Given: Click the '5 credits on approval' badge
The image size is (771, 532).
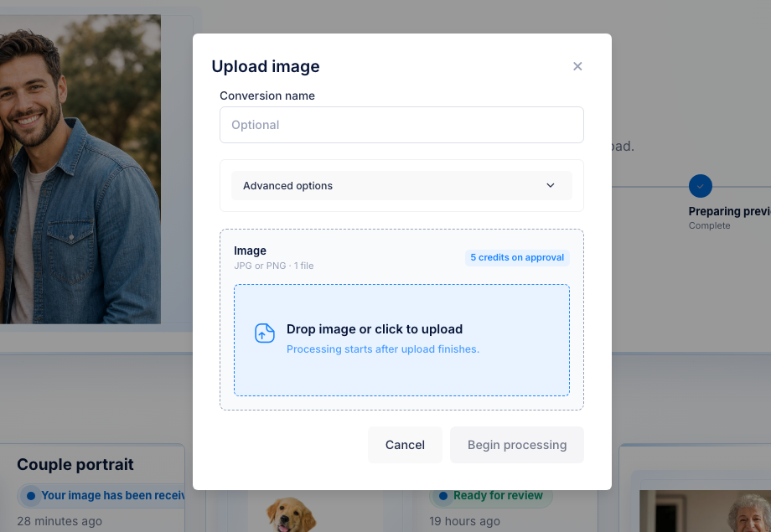Looking at the screenshot, I should tap(517, 258).
